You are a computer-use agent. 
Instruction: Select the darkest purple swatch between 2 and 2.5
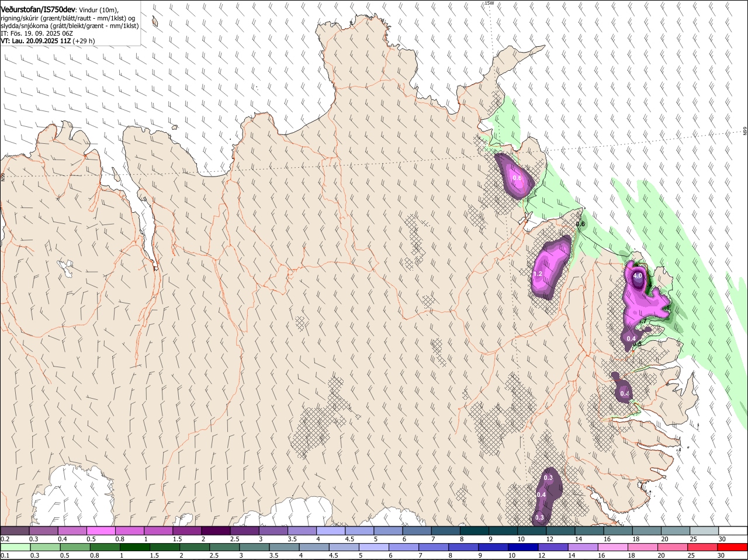pyautogui.click(x=216, y=530)
